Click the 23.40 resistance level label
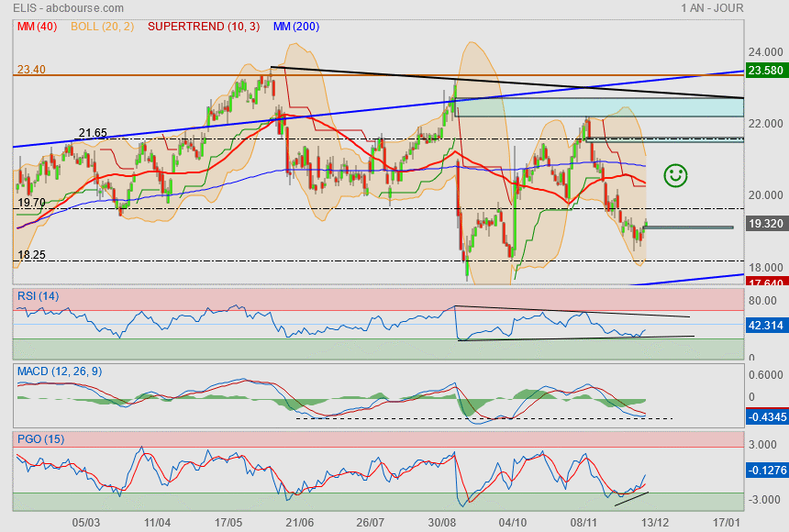Screen dimensions: 789x532 pos(31,70)
